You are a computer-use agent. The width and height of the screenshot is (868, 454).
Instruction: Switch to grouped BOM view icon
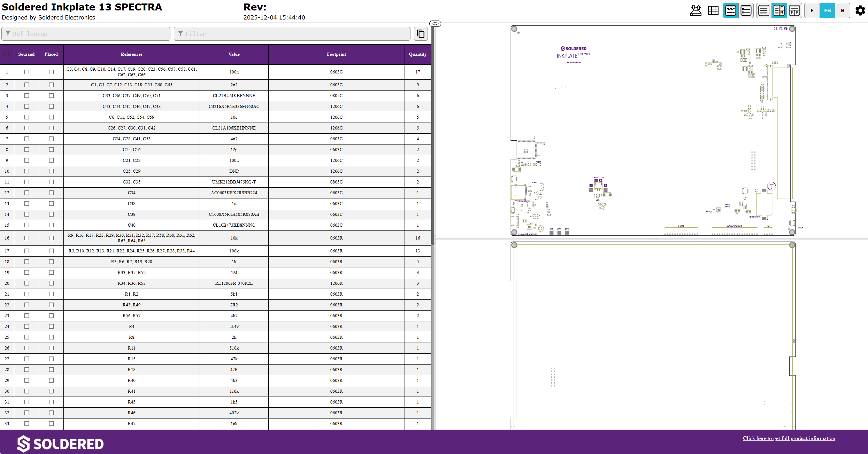click(731, 10)
